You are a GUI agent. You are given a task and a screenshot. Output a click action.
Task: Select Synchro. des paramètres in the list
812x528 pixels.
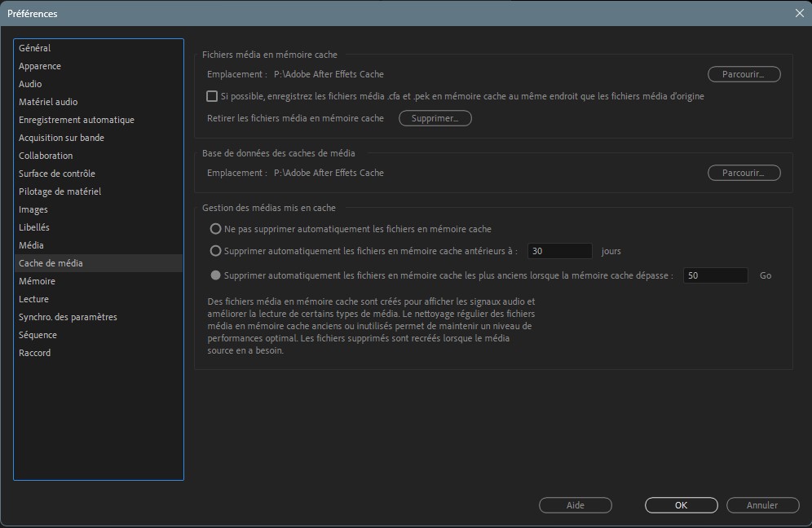[68, 317]
